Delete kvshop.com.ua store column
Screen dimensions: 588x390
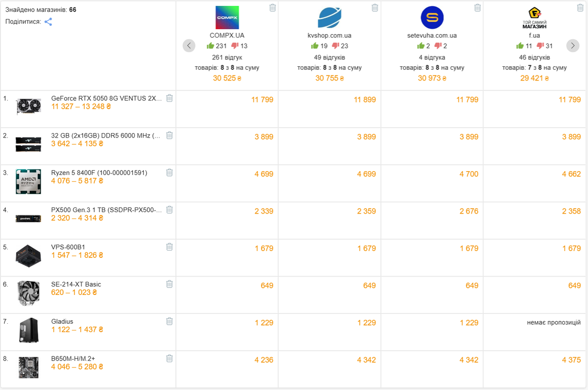pos(375,7)
